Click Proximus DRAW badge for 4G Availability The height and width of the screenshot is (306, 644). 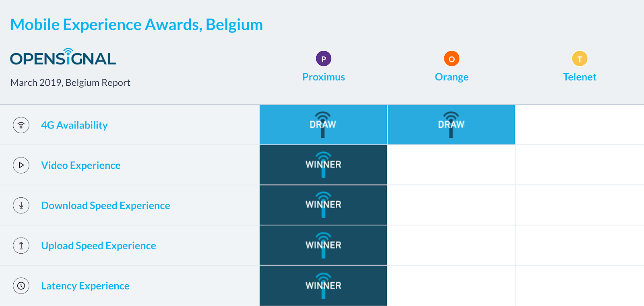click(x=323, y=125)
